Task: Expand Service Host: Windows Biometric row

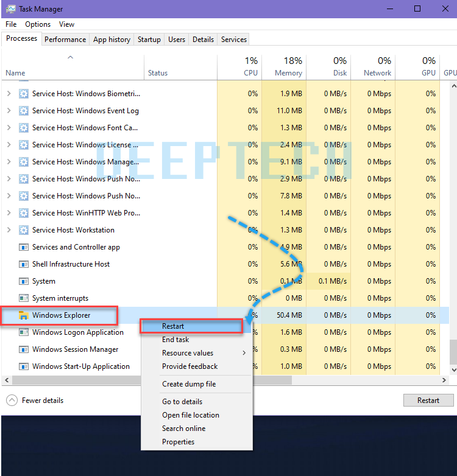Action: 9,94
